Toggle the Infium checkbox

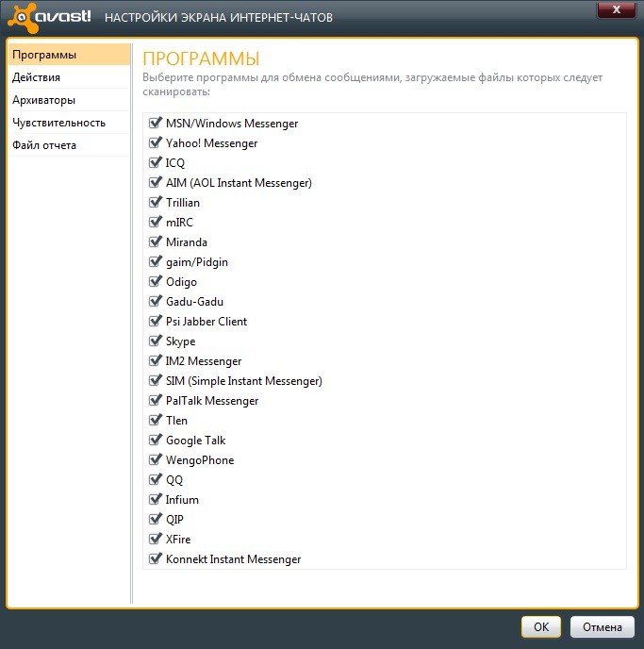pos(155,500)
